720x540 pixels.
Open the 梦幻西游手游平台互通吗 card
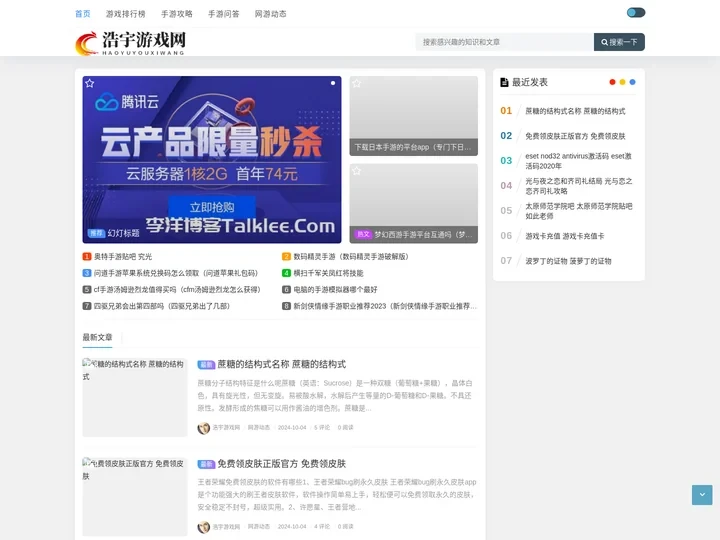[413, 203]
